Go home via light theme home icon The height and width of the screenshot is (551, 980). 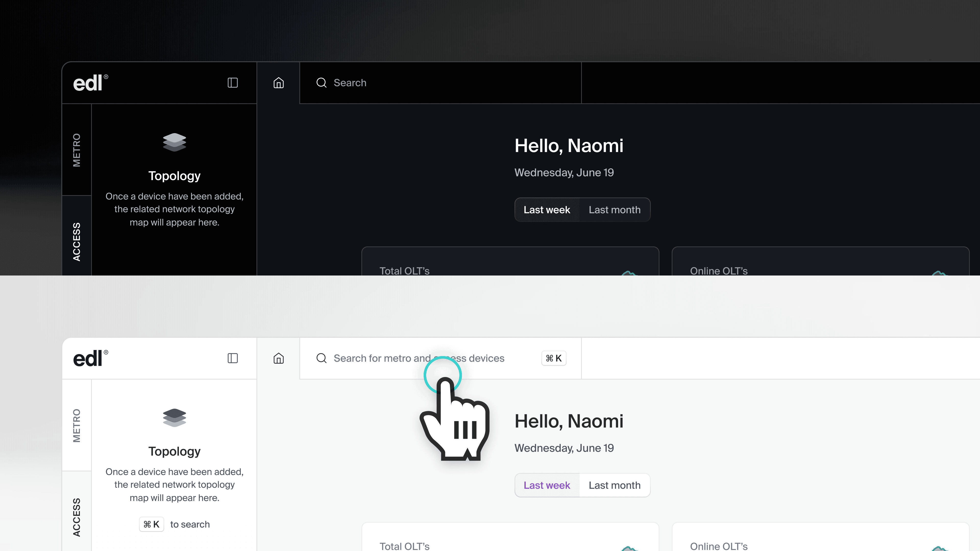tap(278, 358)
